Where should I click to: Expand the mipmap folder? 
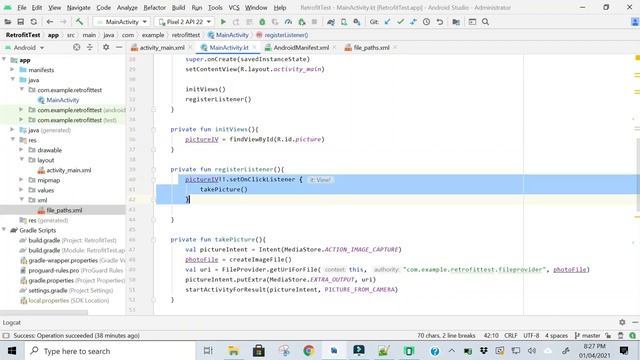coord(21,180)
